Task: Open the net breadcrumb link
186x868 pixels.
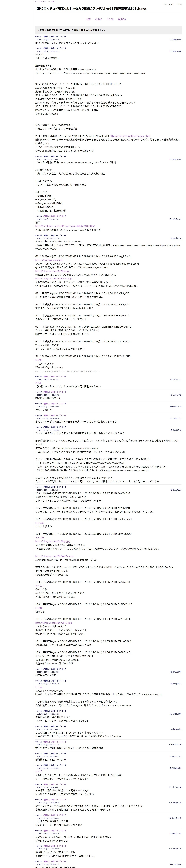Action: [x=53, y=2]
